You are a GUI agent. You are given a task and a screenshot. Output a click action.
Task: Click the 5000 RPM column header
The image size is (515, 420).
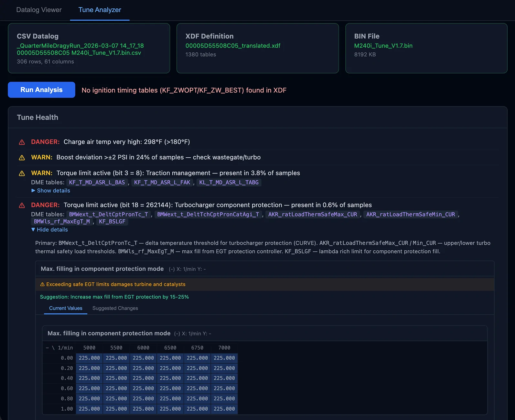coord(89,348)
